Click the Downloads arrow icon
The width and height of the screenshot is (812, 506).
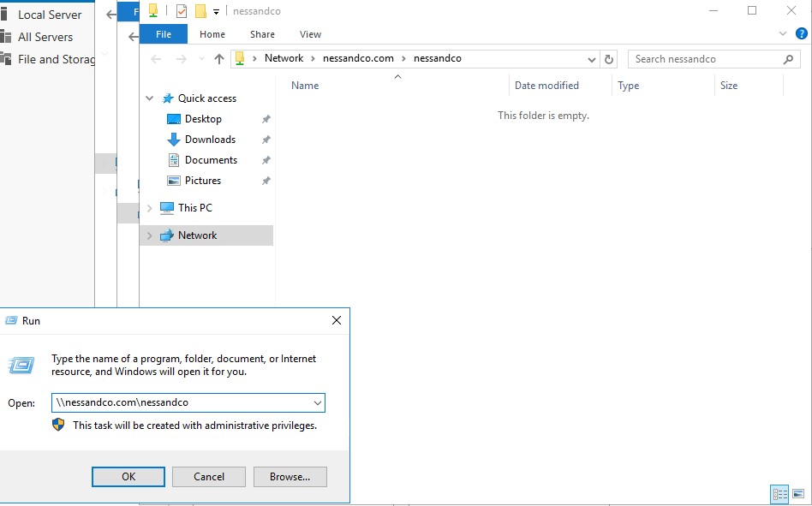pyautogui.click(x=174, y=140)
